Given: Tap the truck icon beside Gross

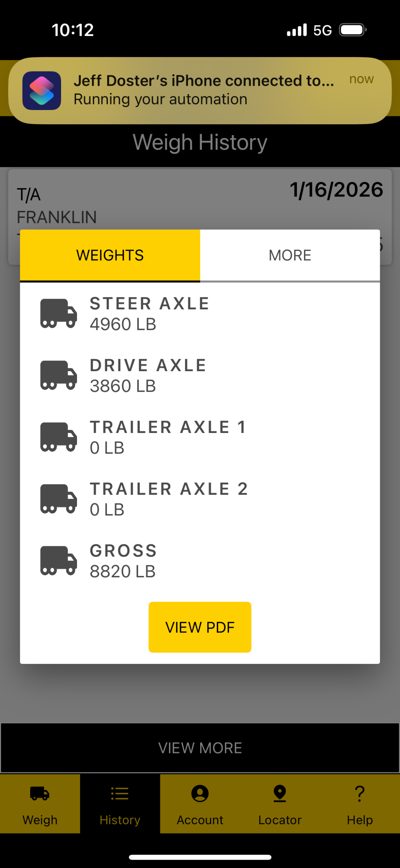Looking at the screenshot, I should (58, 561).
